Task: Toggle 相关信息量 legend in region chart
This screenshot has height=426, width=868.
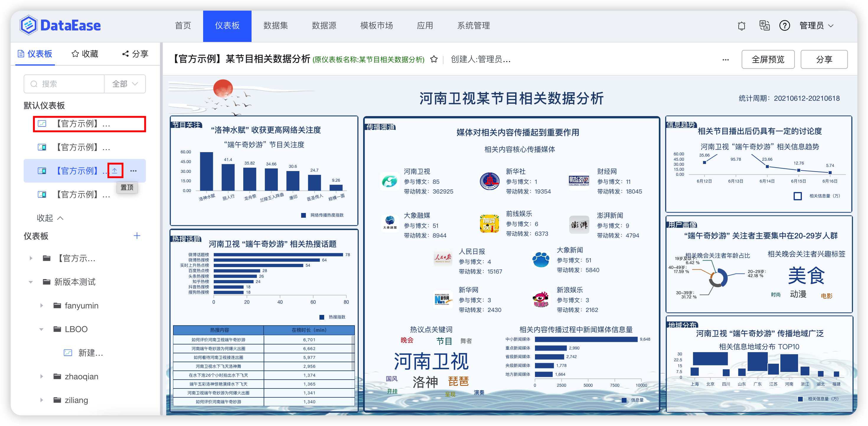Action: pos(800,399)
